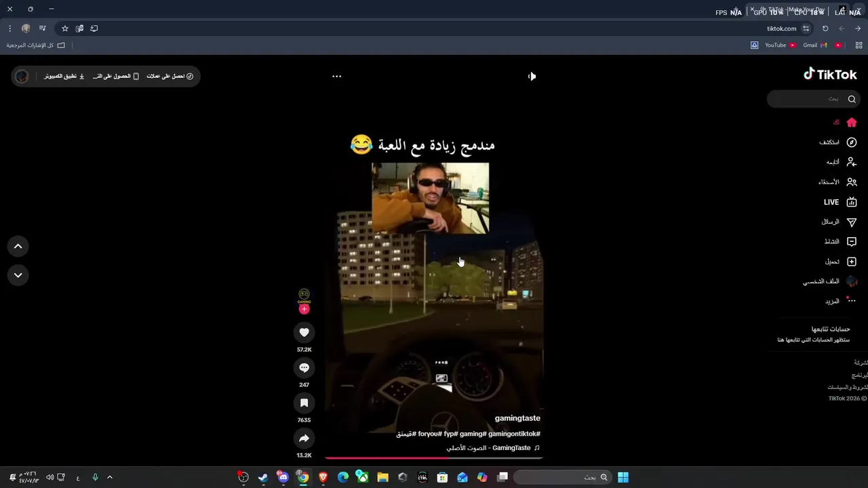Image resolution: width=868 pixels, height=488 pixels.
Task: Go to the previous video with up chevron
Action: (18, 247)
